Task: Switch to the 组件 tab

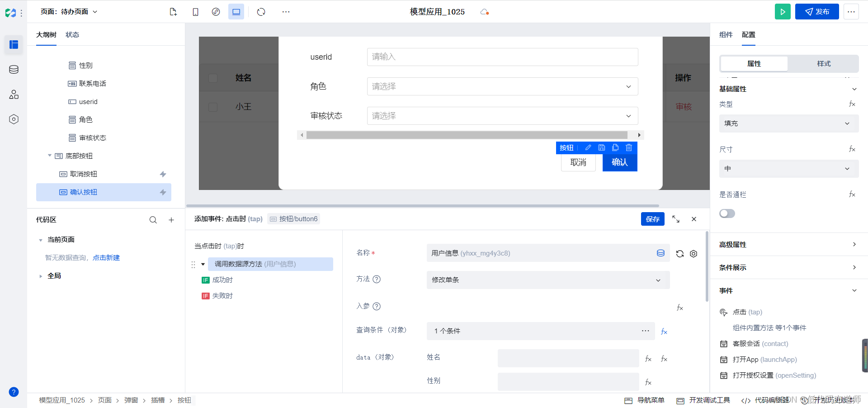Action: pyautogui.click(x=726, y=35)
